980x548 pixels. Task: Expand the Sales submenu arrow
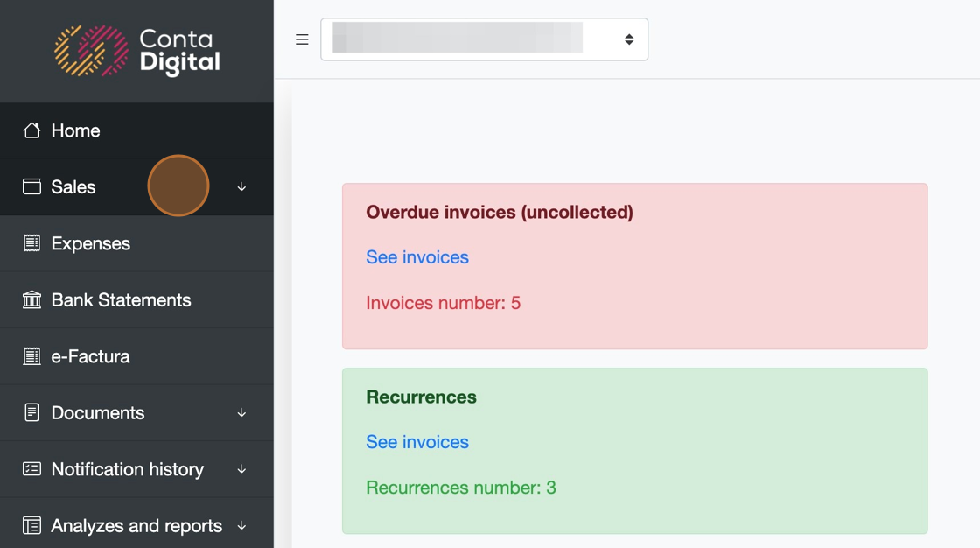(241, 186)
